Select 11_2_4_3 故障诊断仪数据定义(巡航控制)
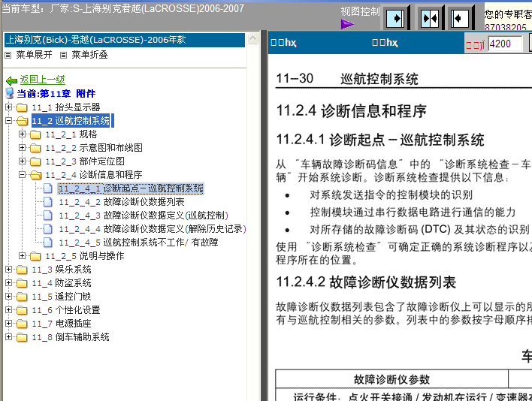The height and width of the screenshot is (401, 532). pos(144,216)
